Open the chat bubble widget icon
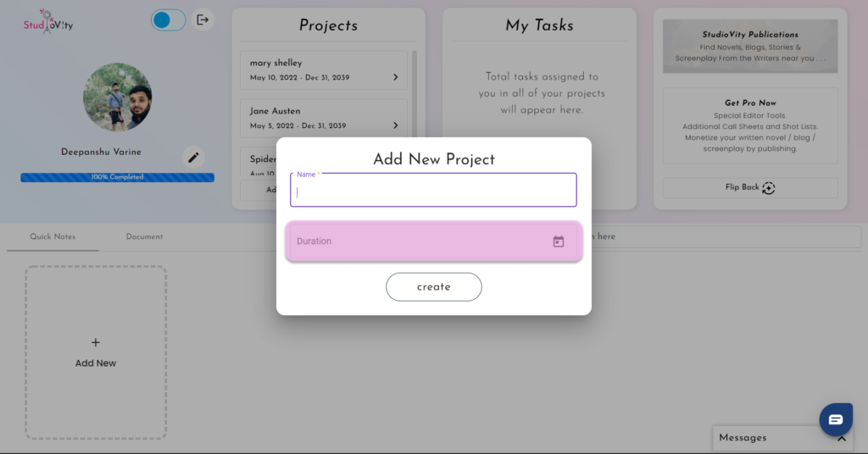868x454 pixels. [x=836, y=420]
